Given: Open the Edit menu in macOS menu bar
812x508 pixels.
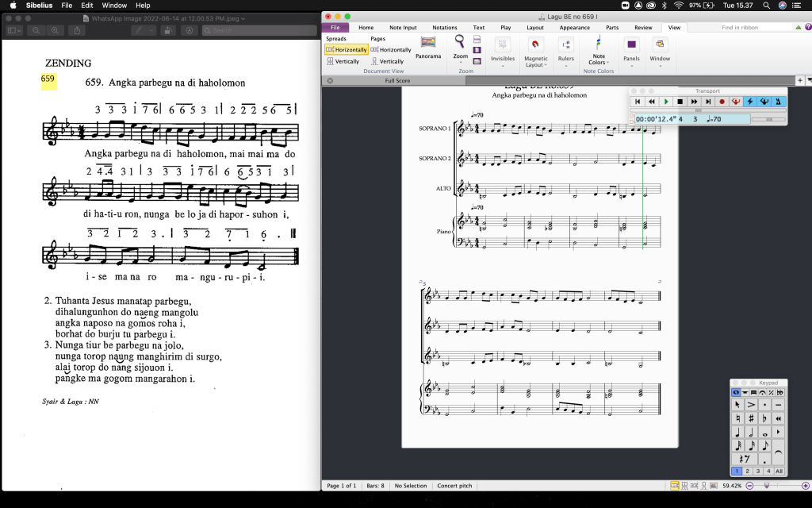Looking at the screenshot, I should (x=86, y=6).
